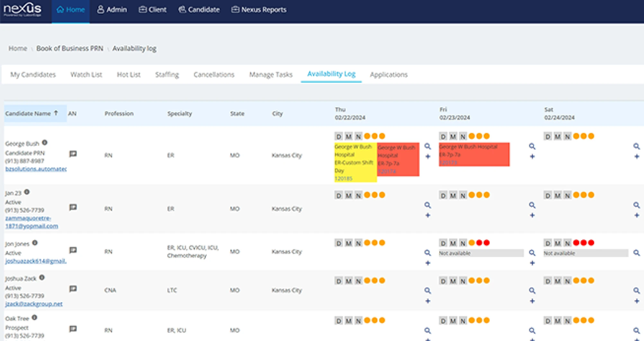Add availability for Joshua Zack on Friday

[532, 301]
